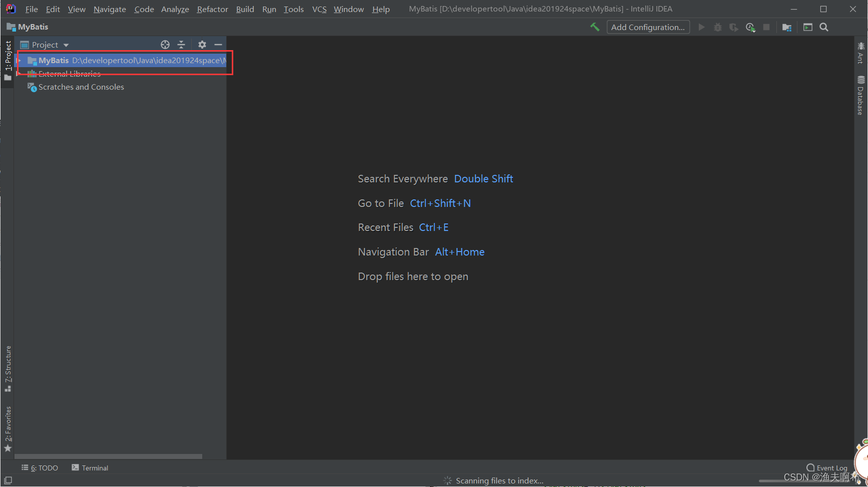Click Add Configuration button
This screenshot has height=487, width=868.
click(648, 27)
